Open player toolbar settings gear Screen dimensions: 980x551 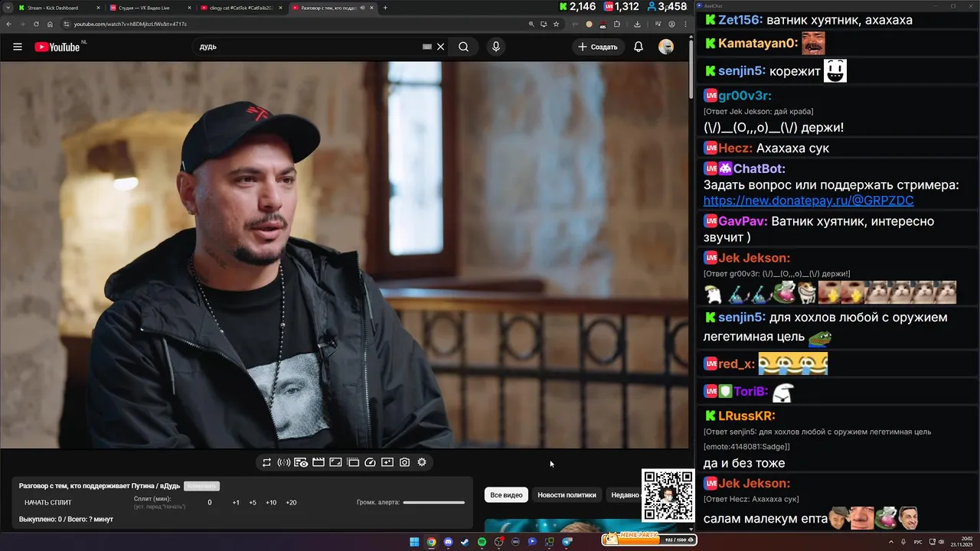coord(422,462)
